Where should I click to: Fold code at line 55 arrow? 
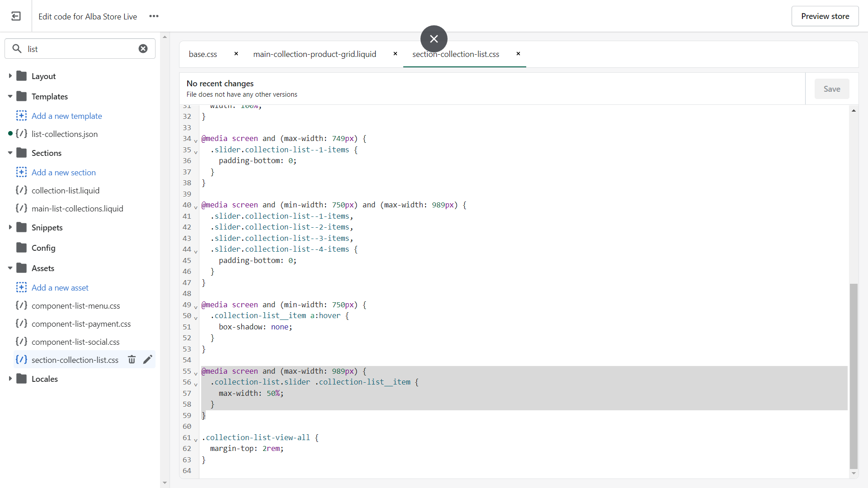click(x=196, y=373)
